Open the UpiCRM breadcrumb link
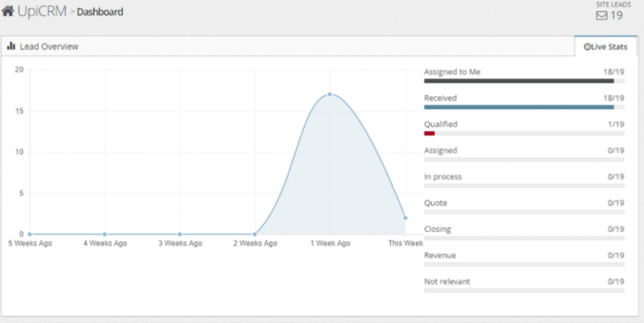 pos(42,11)
